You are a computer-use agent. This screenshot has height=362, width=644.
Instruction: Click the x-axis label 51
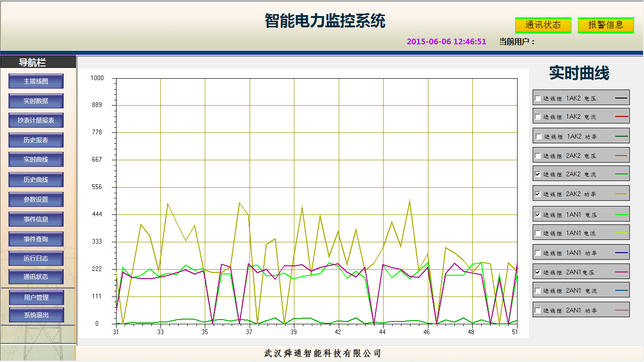click(x=515, y=332)
